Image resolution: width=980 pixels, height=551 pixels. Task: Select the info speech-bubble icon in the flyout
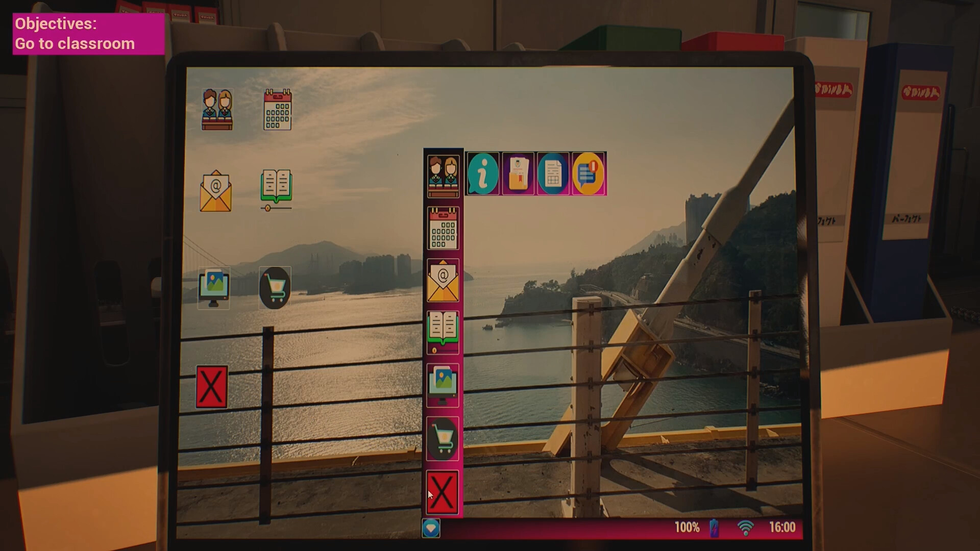pos(483,174)
